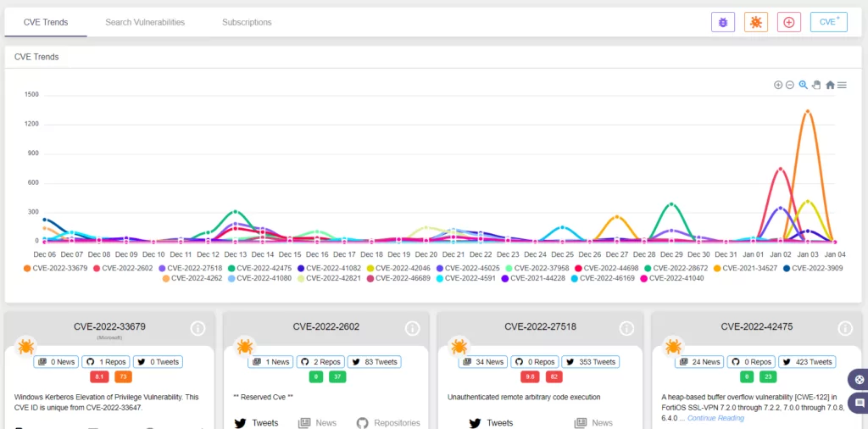The image size is (868, 429).
Task: Toggle CVE-2022-45025 series in legend
Action: 468,268
